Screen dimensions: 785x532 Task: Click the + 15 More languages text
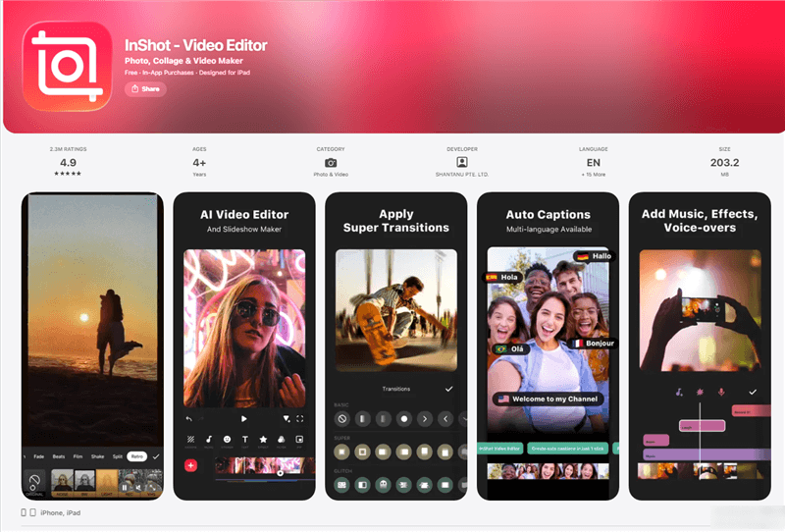point(594,175)
